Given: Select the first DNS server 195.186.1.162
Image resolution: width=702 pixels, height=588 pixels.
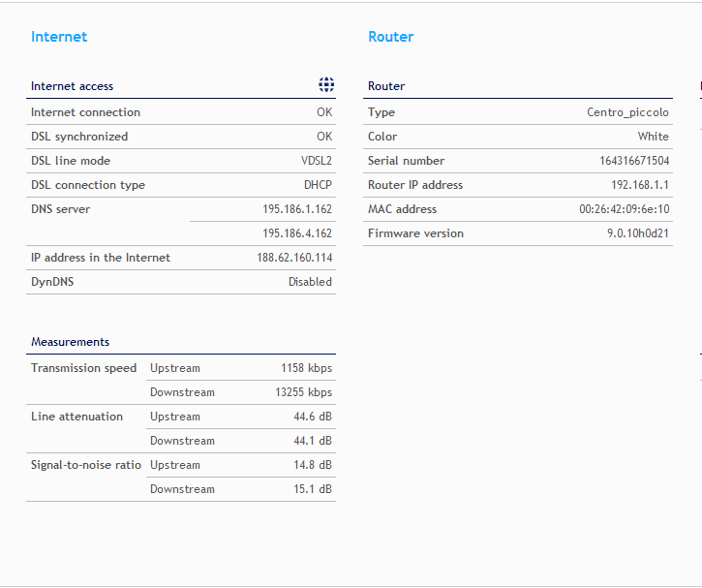Looking at the screenshot, I should [296, 209].
